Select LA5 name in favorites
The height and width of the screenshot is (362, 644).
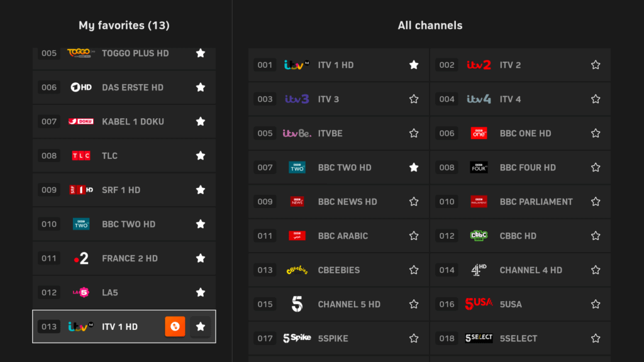click(x=109, y=293)
